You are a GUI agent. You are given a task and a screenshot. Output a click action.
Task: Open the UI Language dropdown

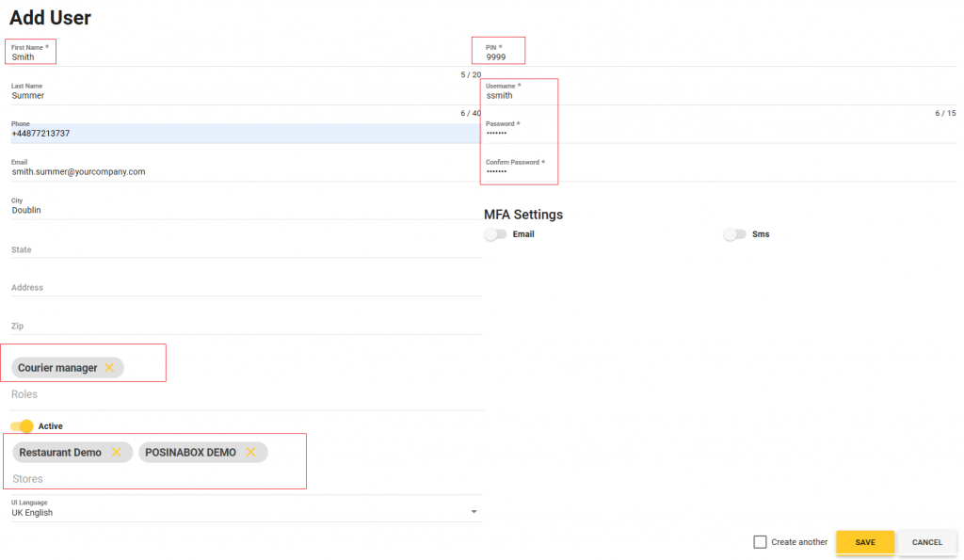click(x=245, y=513)
